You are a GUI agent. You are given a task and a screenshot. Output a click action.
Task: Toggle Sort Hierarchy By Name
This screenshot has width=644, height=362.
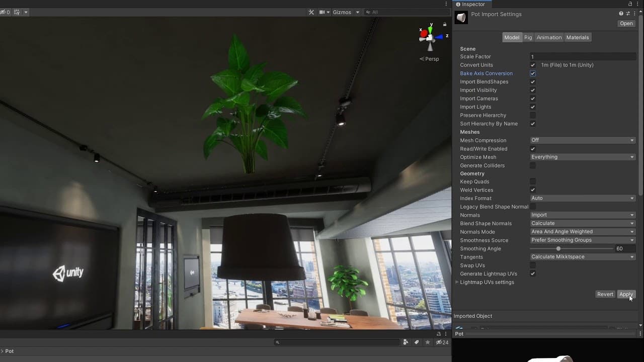[x=533, y=124]
